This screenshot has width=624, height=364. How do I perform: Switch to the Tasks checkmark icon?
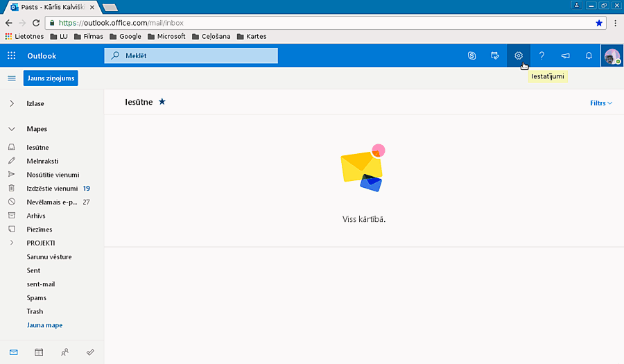pos(90,352)
